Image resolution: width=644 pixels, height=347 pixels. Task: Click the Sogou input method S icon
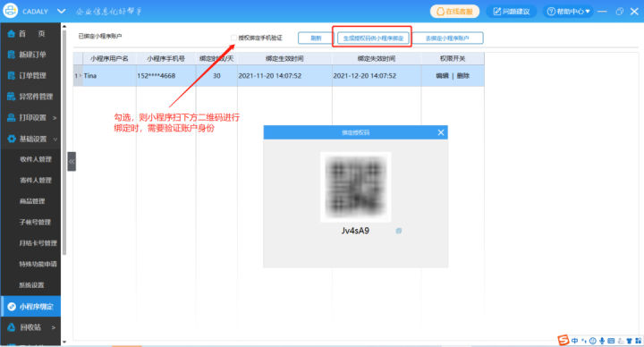pyautogui.click(x=563, y=340)
